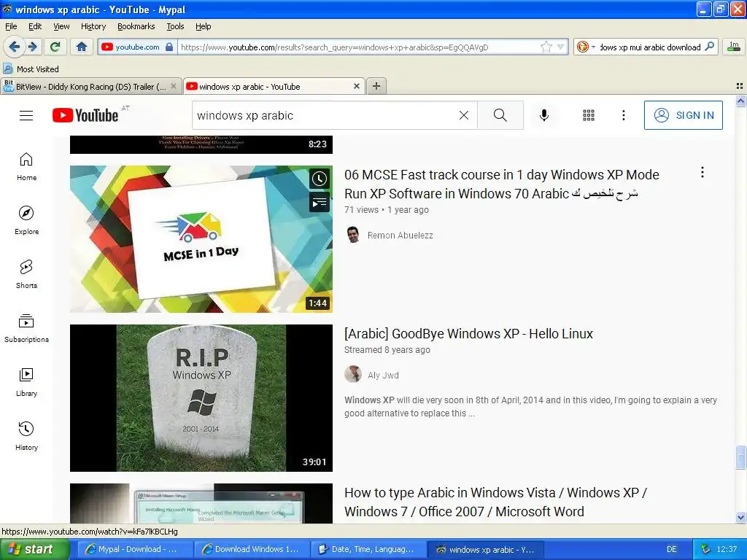Open the Help menu
This screenshot has width=747, height=560.
coord(203,26)
